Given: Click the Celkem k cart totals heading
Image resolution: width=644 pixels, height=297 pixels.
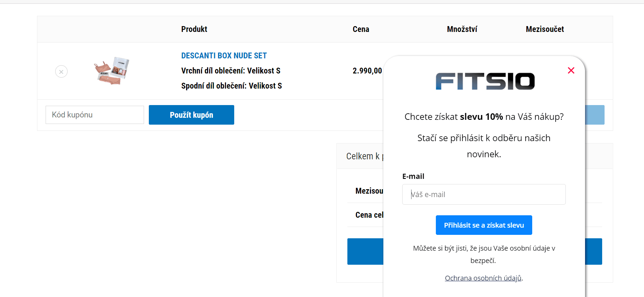Looking at the screenshot, I should (x=364, y=156).
